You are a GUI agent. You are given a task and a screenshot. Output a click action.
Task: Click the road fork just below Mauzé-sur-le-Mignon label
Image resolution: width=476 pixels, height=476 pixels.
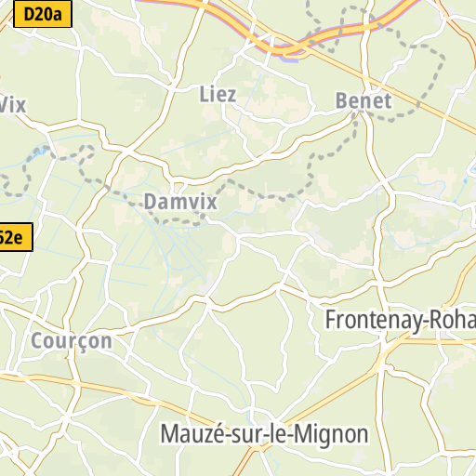258,449
